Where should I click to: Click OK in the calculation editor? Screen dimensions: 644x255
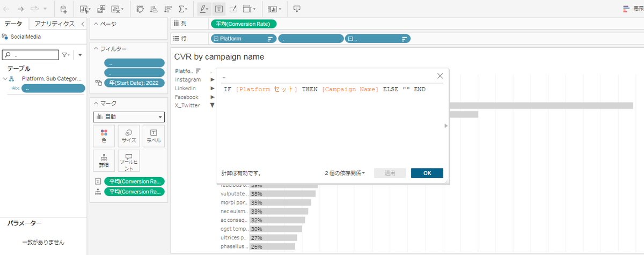click(x=427, y=173)
